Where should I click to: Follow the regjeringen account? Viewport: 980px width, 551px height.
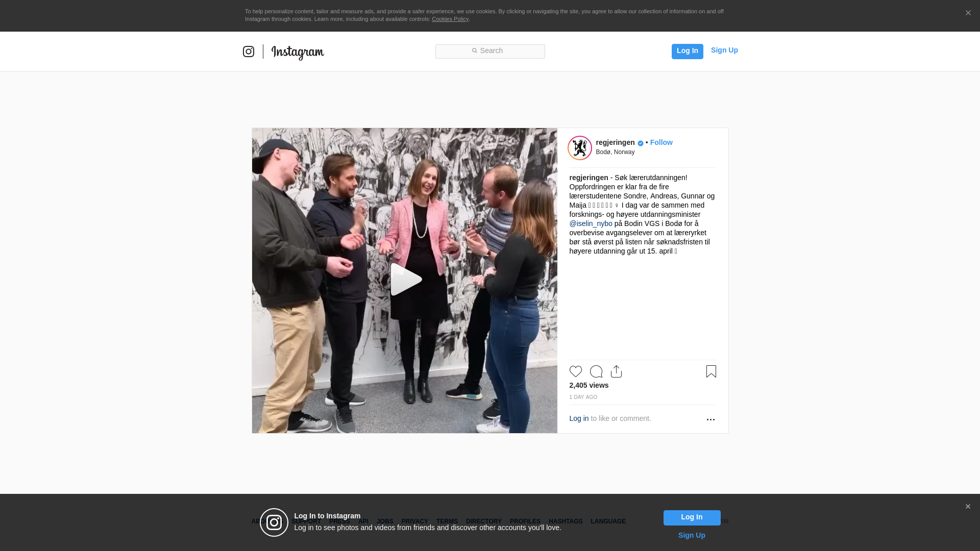pyautogui.click(x=661, y=142)
